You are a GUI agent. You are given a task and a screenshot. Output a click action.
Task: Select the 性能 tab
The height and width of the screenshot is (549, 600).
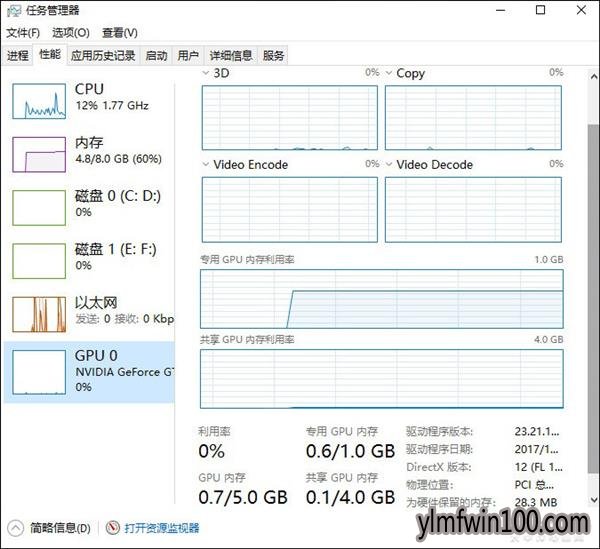pos(50,54)
